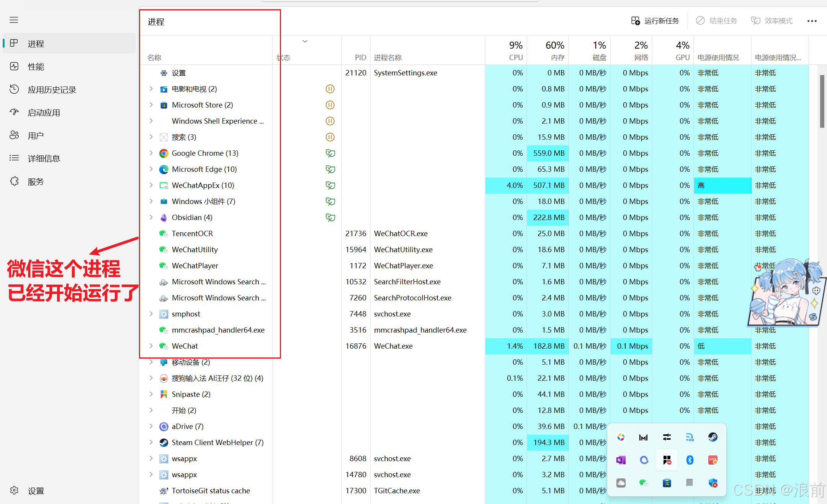Open the hamburger navigation menu
This screenshot has width=827, height=504.
pos(14,20)
